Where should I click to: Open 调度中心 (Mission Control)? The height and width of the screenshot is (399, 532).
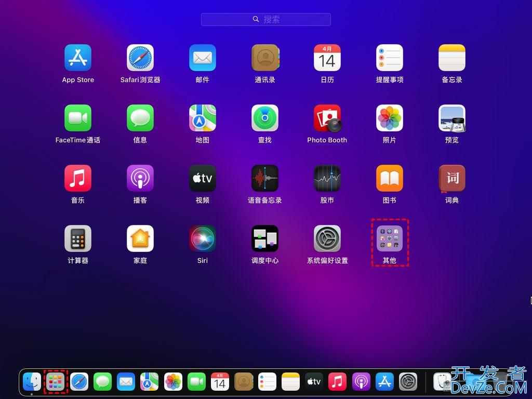(265, 238)
